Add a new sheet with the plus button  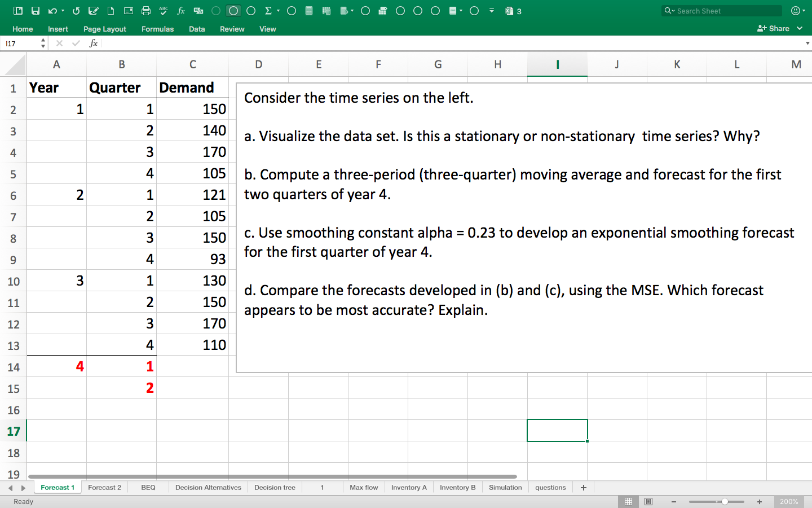[584, 487]
